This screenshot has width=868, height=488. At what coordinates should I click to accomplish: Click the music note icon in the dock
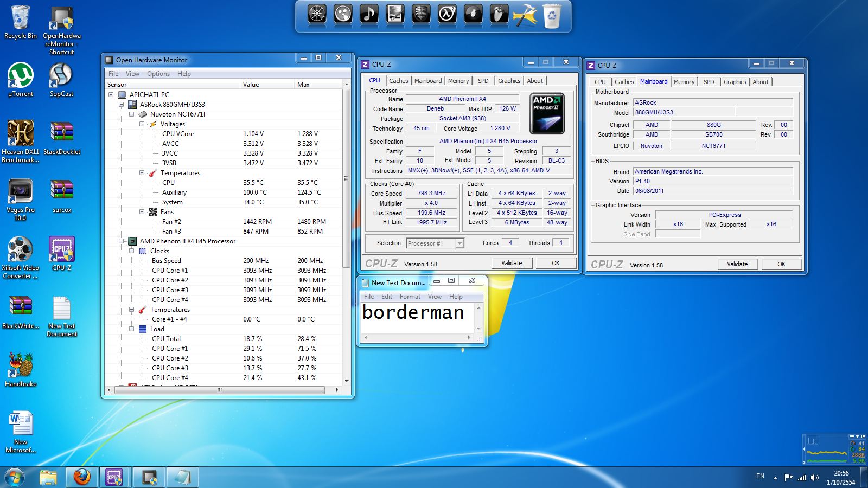click(369, 14)
